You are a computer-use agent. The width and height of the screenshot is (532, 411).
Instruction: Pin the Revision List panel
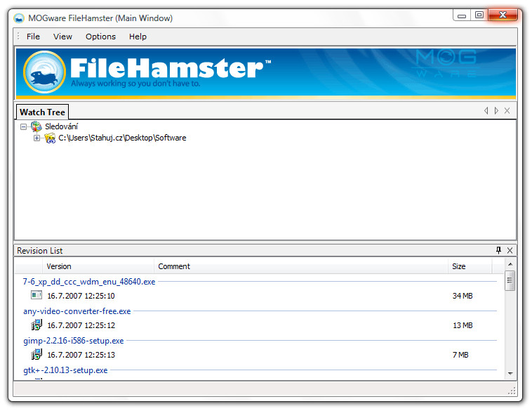(x=498, y=250)
